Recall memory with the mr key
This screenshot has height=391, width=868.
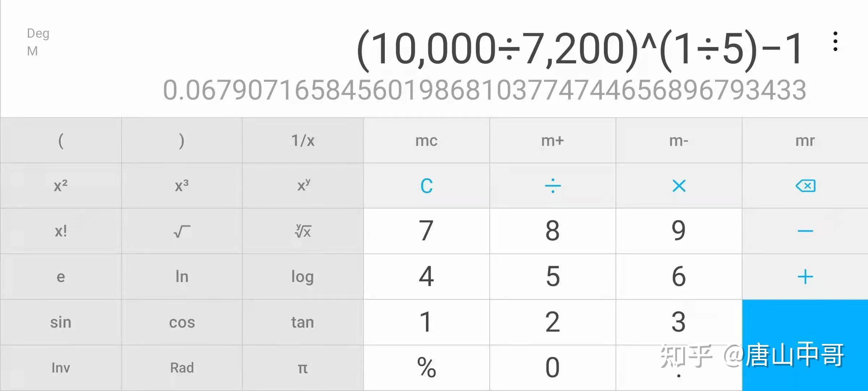[805, 140]
